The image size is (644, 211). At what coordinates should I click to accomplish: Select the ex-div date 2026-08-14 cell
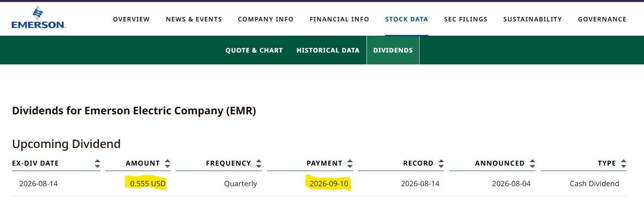click(39, 184)
